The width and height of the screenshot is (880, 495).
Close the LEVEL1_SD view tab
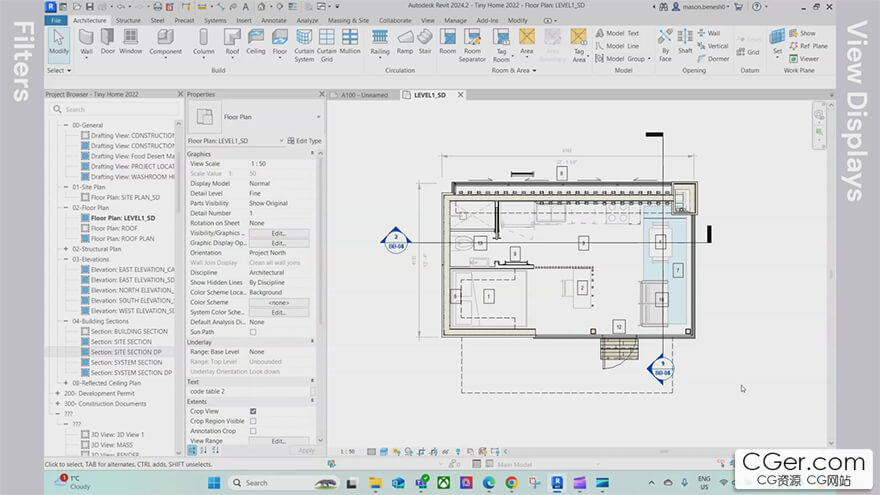coord(460,95)
